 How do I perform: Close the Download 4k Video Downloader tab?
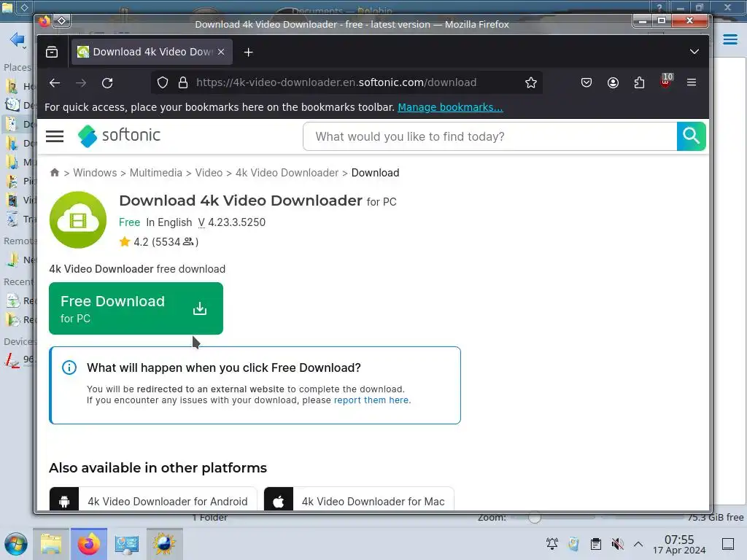[221, 52]
